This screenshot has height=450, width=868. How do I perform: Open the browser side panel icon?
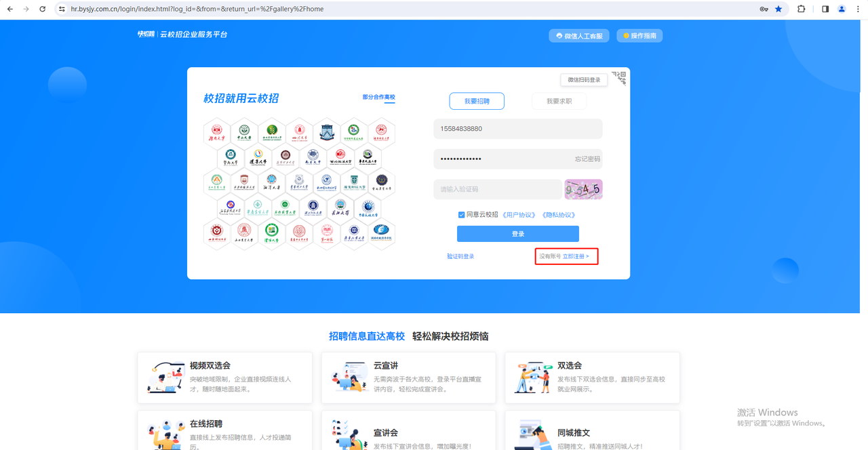[825, 9]
